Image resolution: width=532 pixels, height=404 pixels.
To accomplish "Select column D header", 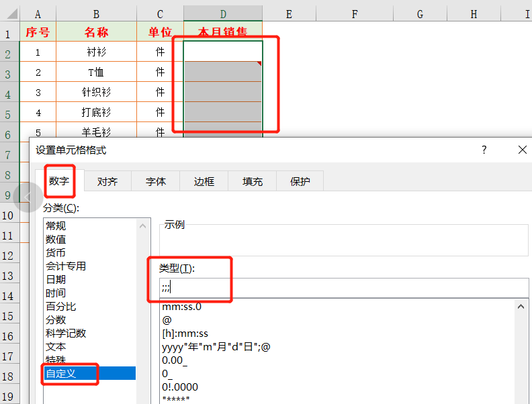I will pos(223,14).
